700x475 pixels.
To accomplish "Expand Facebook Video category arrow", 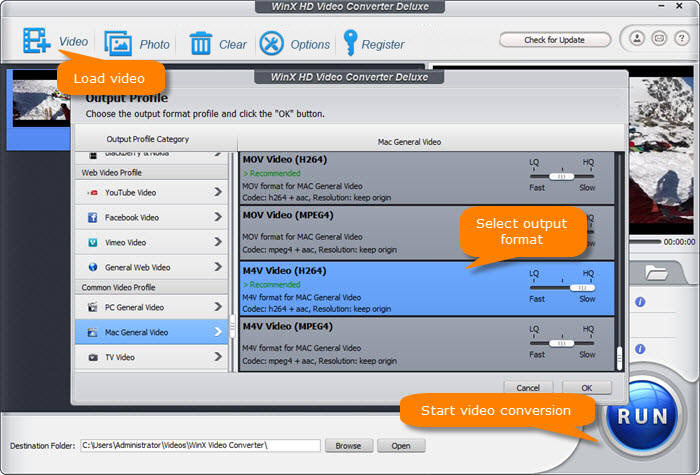I will (217, 217).
